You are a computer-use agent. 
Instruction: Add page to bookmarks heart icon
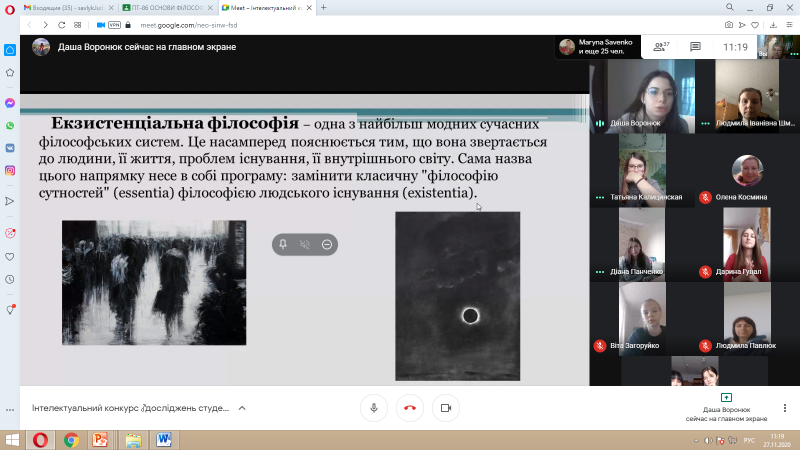pos(755,25)
